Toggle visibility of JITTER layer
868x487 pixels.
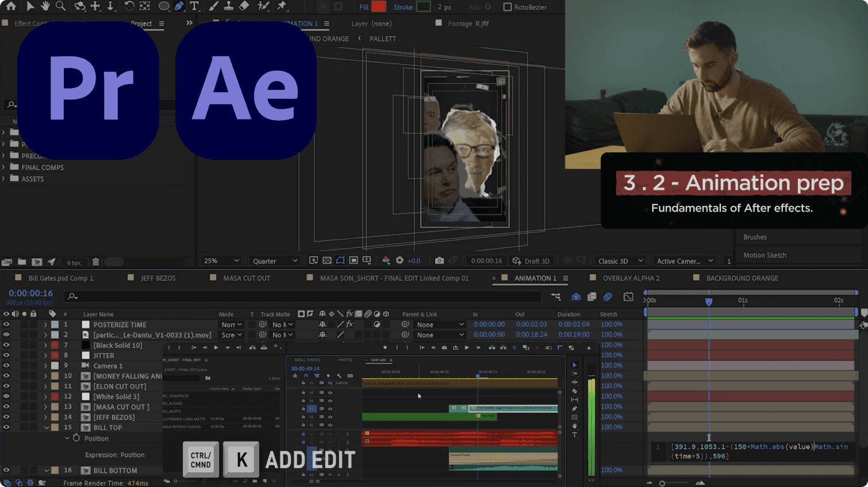coord(6,355)
